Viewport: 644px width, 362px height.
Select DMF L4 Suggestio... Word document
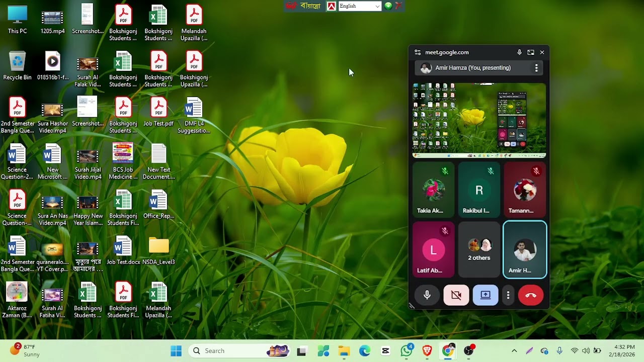tap(194, 116)
